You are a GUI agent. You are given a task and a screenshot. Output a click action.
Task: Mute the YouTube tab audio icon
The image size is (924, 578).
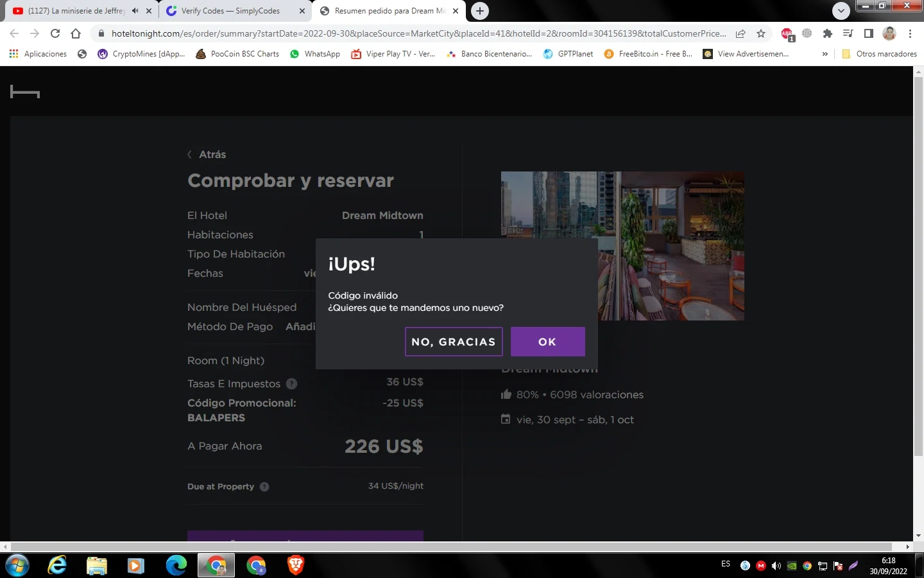pos(135,11)
